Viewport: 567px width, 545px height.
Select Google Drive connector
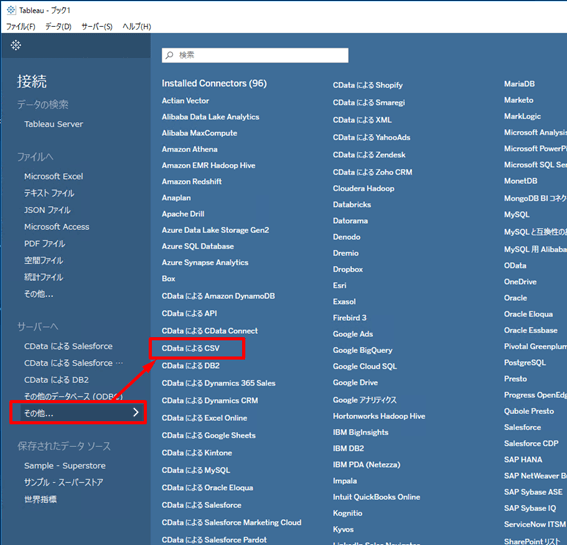point(355,382)
